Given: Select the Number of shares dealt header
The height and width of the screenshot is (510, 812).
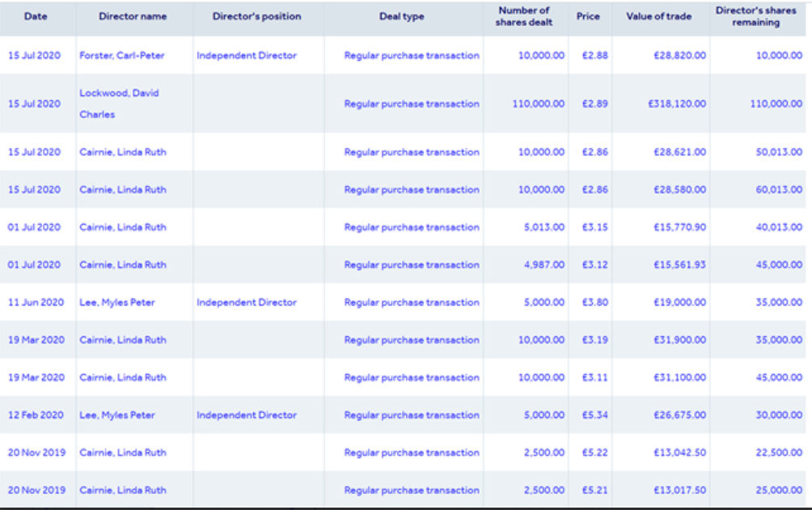Looking at the screenshot, I should [x=524, y=17].
